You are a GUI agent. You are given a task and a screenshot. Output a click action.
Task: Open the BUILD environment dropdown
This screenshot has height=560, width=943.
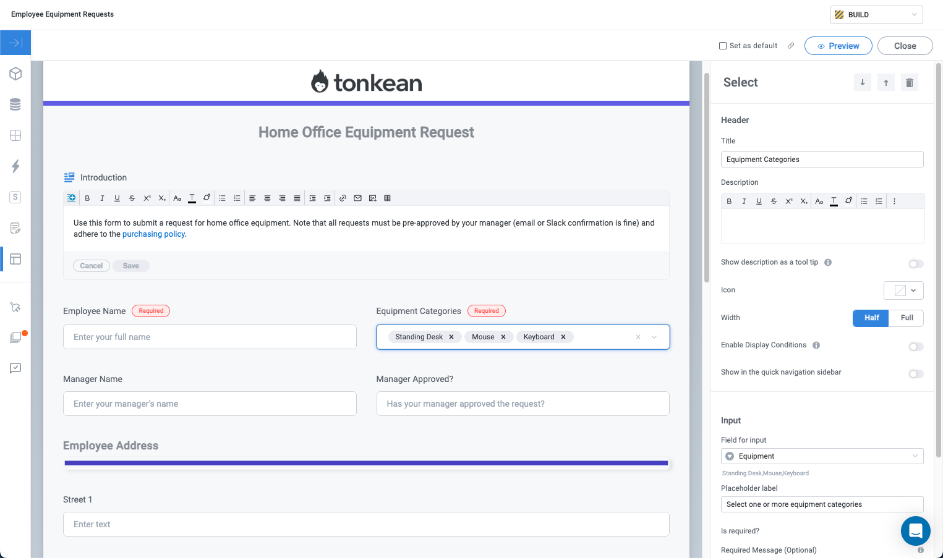point(876,15)
